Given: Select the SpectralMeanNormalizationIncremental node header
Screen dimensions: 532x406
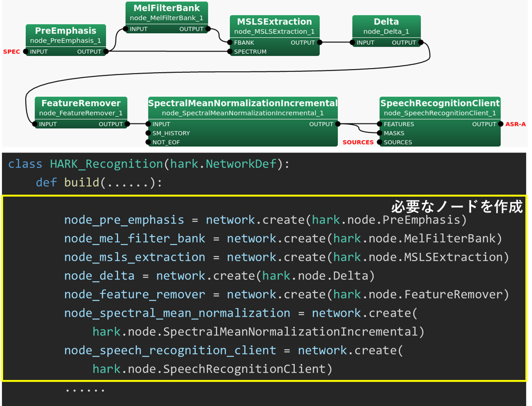Looking at the screenshot, I should tap(242, 103).
